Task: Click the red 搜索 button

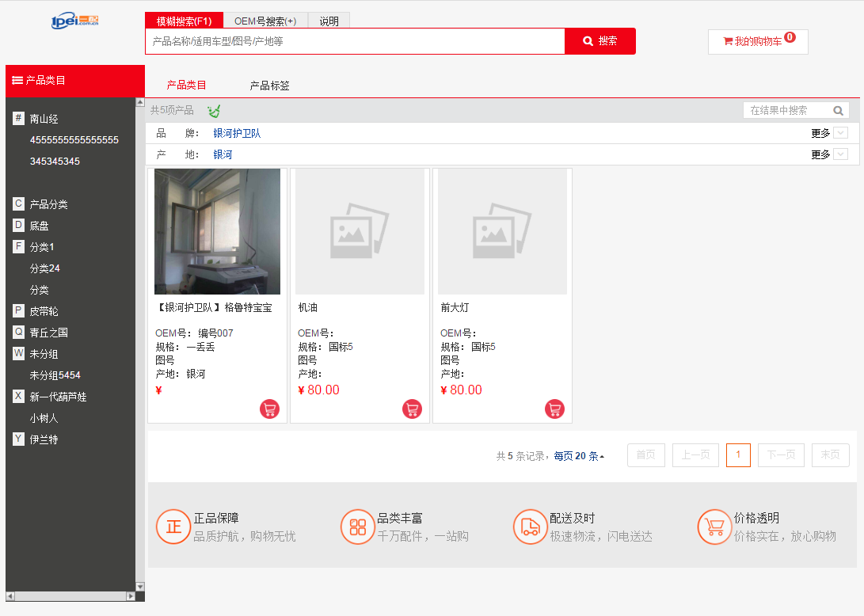Action: 599,41
